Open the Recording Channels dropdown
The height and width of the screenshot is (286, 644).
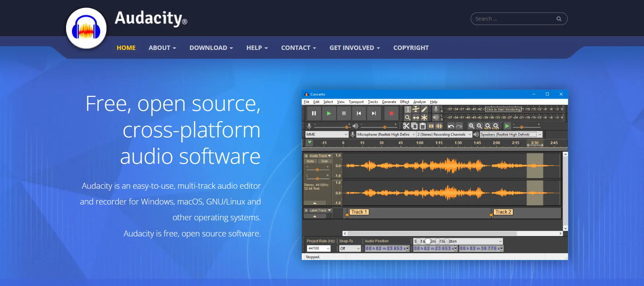[x=444, y=134]
